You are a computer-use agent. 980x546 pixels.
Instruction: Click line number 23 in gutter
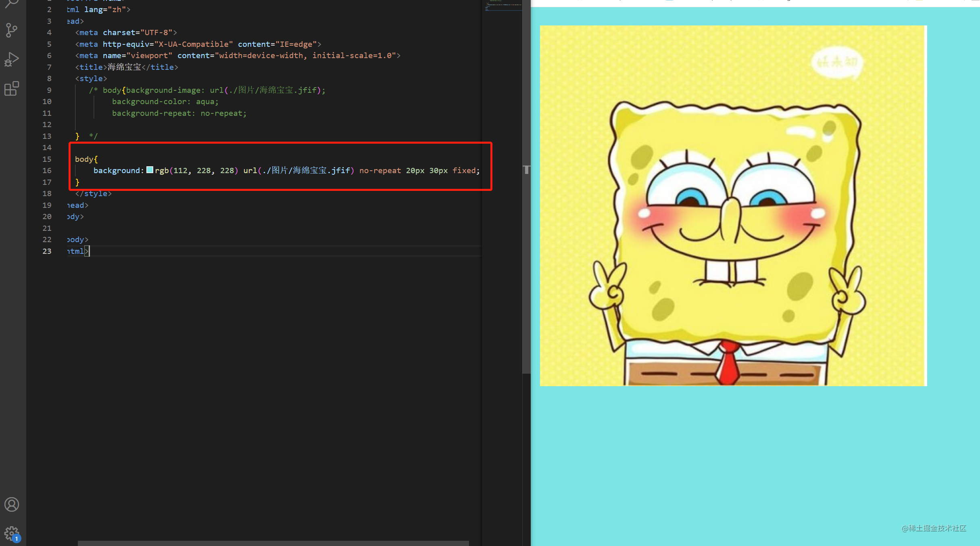pyautogui.click(x=47, y=251)
